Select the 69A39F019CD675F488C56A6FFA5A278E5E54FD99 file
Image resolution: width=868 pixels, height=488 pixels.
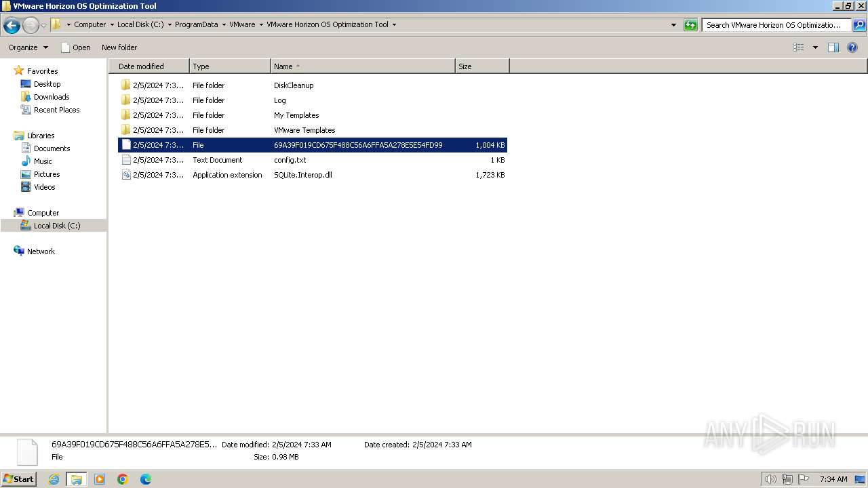[x=312, y=145]
